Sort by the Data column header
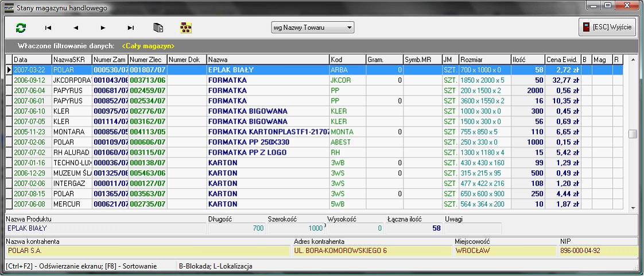The width and height of the screenshot is (644, 276). 32,59
